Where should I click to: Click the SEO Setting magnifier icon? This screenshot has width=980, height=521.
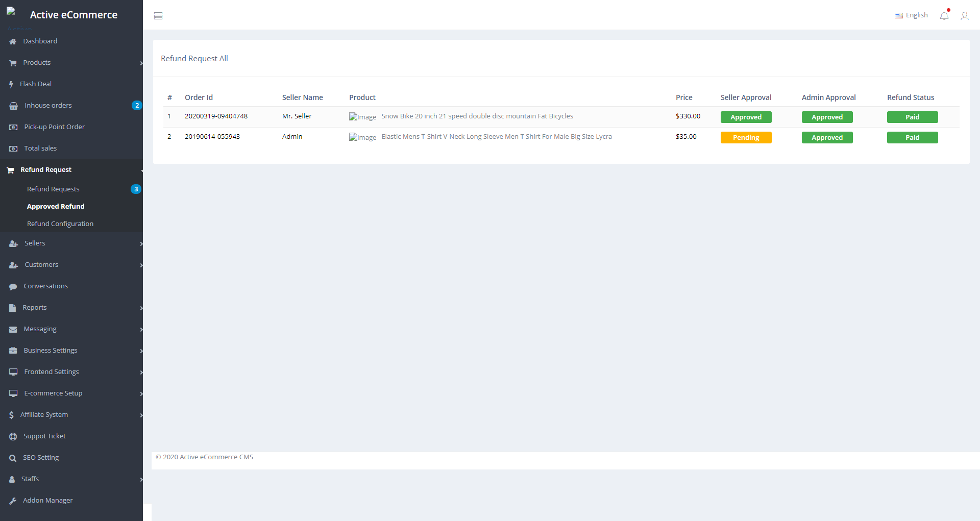pos(13,458)
